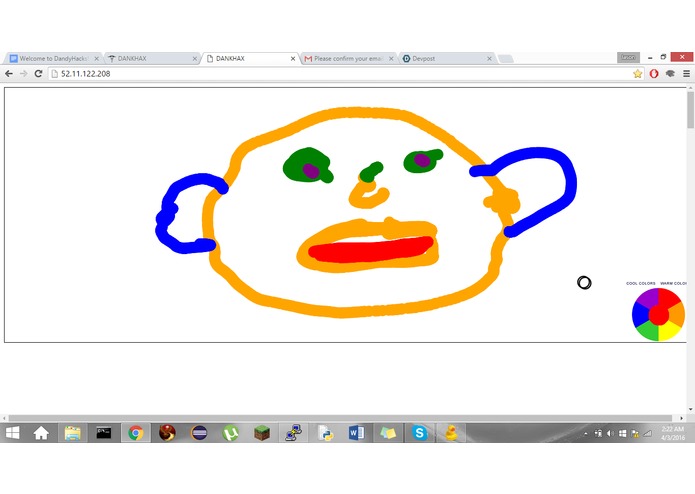Screen dimensions: 695x494
Task: Pick the blue wedge of the color wheel
Action: point(640,314)
